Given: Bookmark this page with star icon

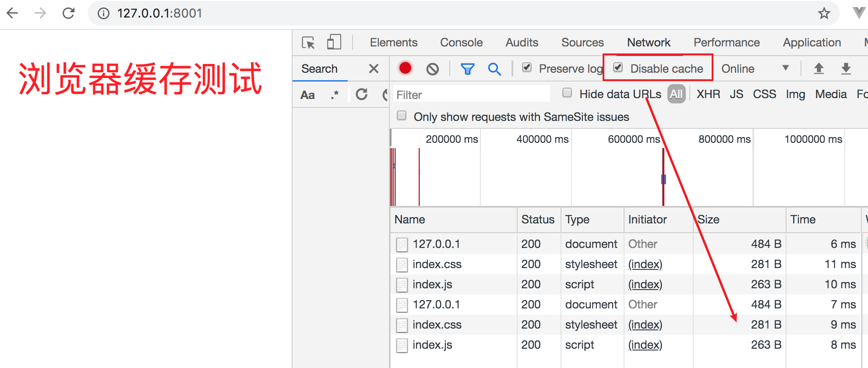Looking at the screenshot, I should 824,13.
